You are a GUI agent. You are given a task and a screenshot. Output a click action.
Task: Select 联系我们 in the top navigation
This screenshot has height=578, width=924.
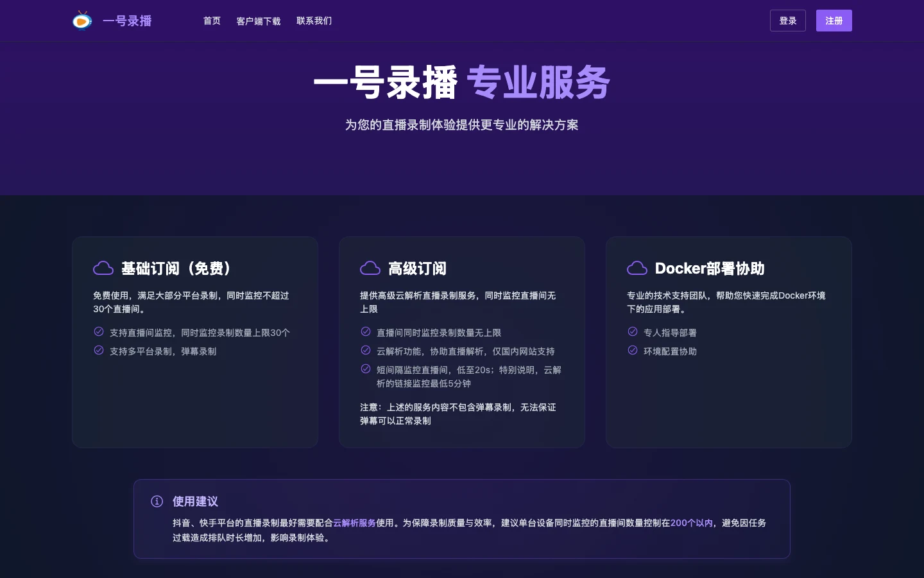coord(314,21)
